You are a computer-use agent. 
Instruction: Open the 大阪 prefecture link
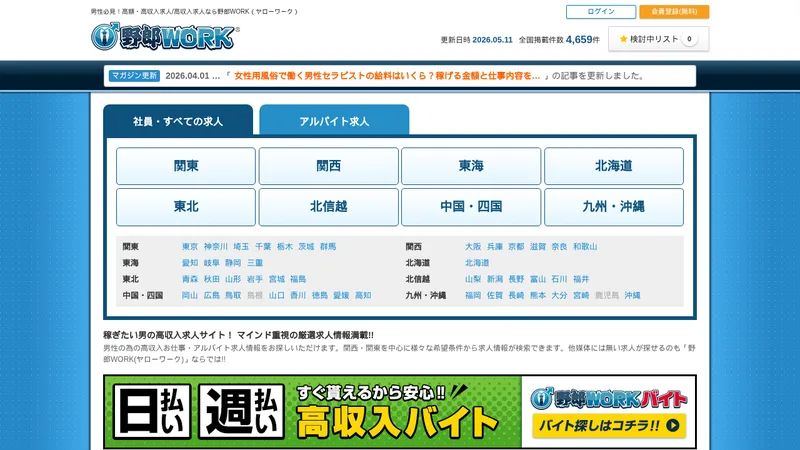[473, 246]
